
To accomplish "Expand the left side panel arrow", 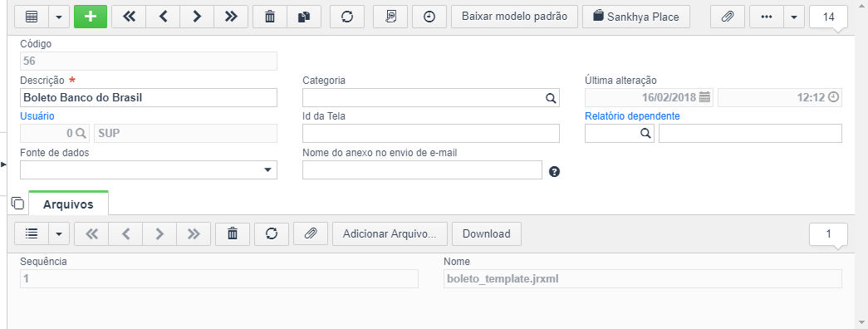I will [3, 164].
